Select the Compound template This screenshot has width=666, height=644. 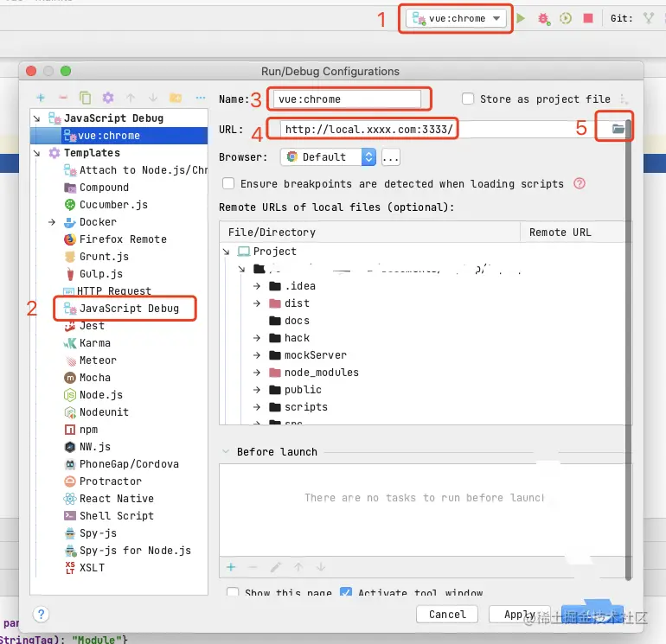[x=96, y=188]
